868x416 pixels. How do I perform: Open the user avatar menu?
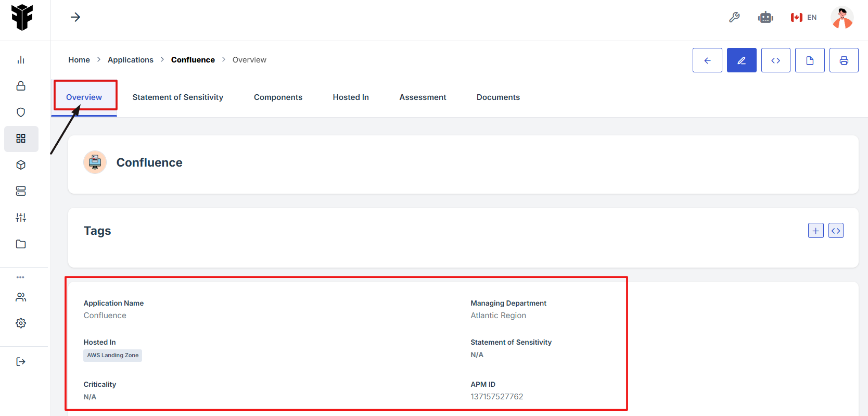click(x=841, y=17)
